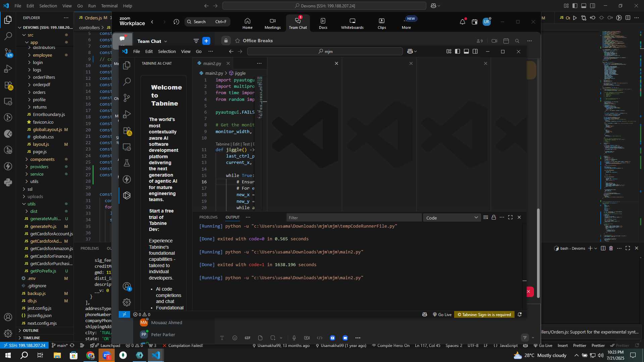This screenshot has width=644, height=362.
Task: Click Tabnine: Sign-in is required status item
Action: [x=484, y=315]
